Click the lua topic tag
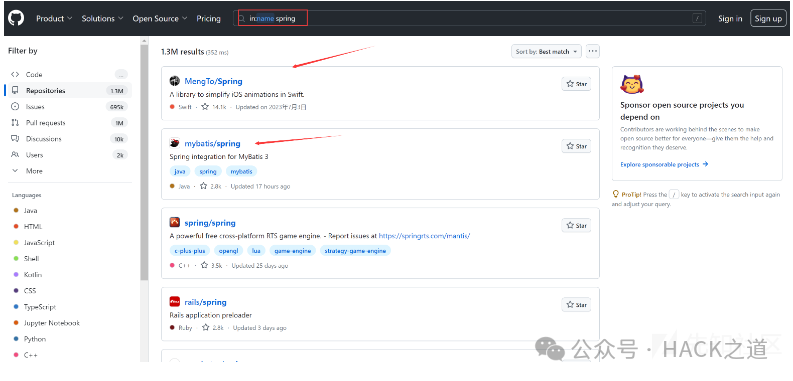This screenshot has width=793, height=381. (x=256, y=250)
